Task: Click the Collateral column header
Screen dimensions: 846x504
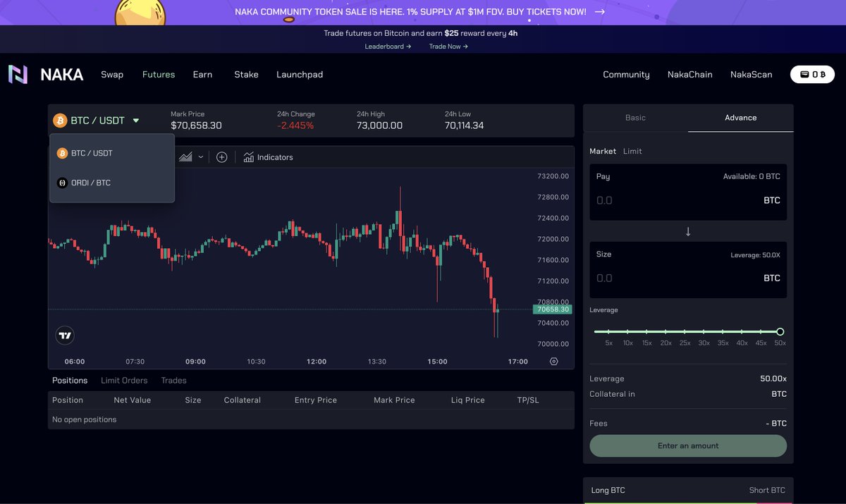Action: coord(243,400)
